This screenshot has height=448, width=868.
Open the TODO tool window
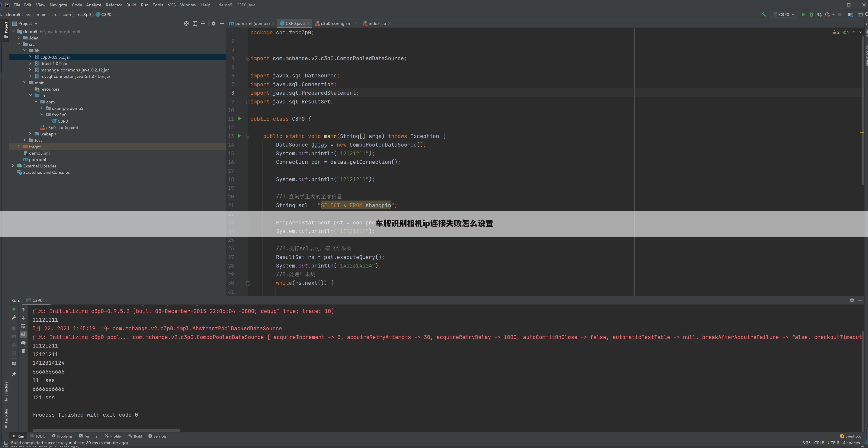38,436
